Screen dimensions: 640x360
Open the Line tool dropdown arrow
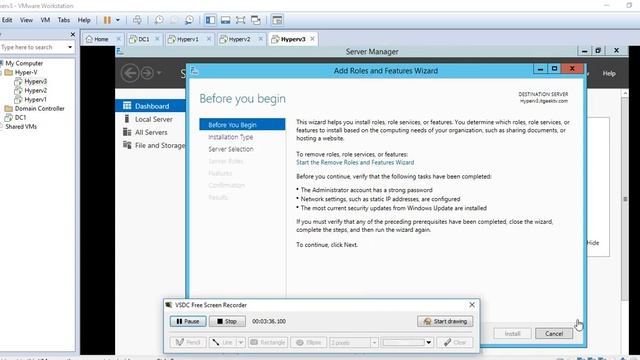click(241, 342)
